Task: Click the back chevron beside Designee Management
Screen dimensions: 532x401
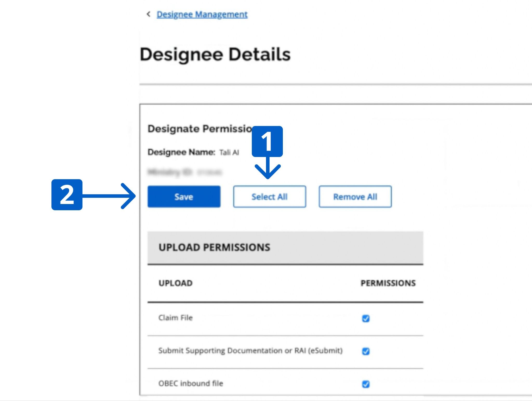Action: point(148,14)
